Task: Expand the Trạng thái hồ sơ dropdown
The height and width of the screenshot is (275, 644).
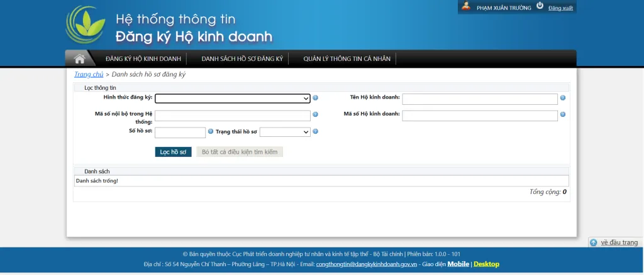Action: (x=285, y=132)
